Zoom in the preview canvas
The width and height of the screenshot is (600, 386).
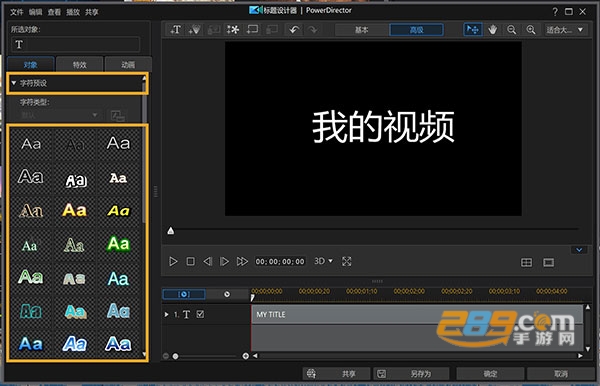pos(531,29)
